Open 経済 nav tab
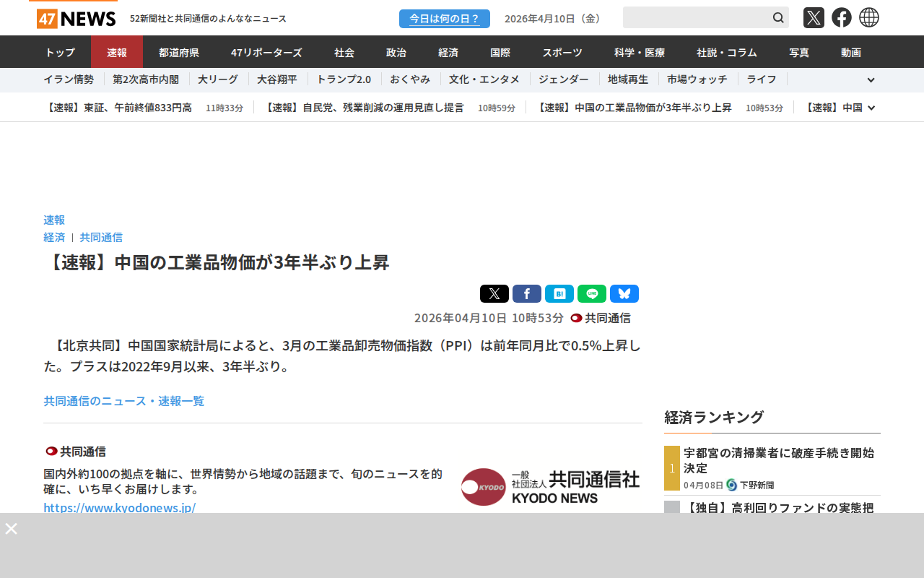This screenshot has height=578, width=924. (x=448, y=52)
